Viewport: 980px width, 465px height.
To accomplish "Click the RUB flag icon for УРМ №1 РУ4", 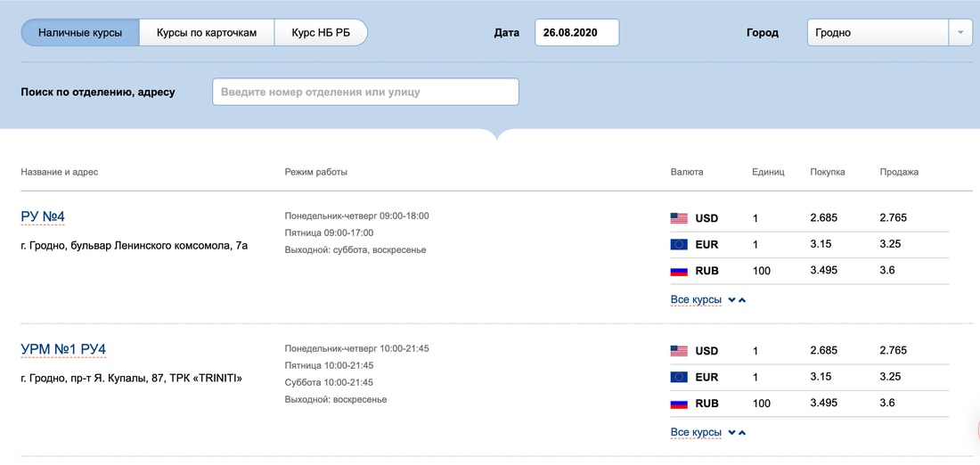I will (x=679, y=404).
